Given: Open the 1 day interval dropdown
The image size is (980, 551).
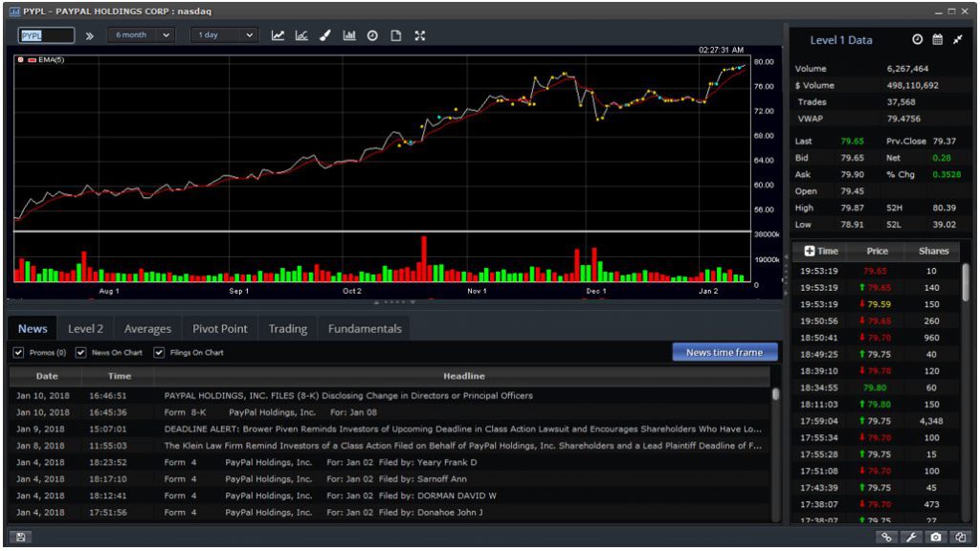Looking at the screenshot, I should tap(224, 35).
